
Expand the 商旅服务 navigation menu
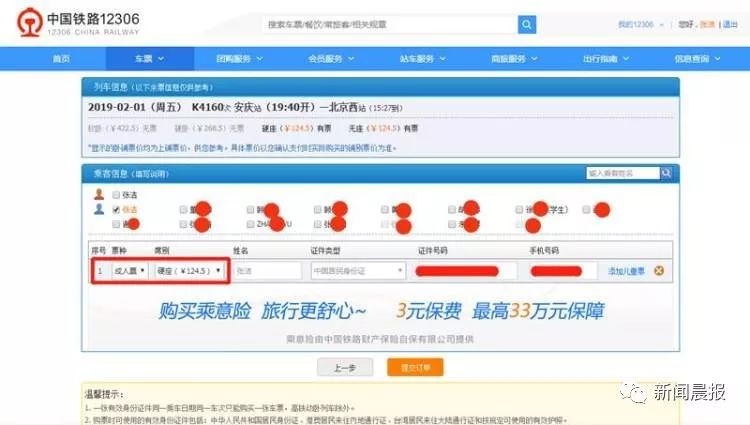(x=514, y=59)
